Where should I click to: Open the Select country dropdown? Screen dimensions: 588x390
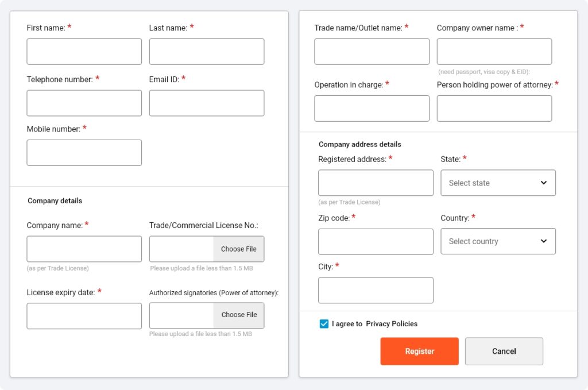point(498,241)
